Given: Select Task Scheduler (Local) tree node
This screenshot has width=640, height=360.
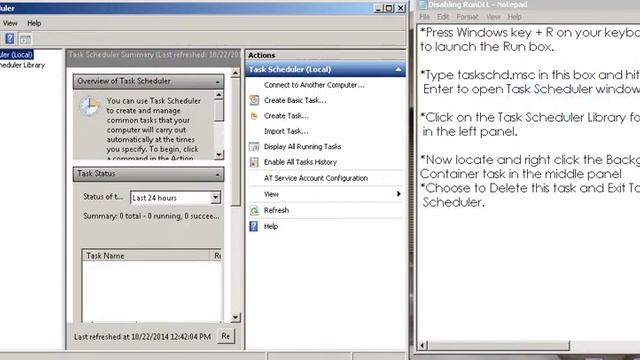Looking at the screenshot, I should click(16, 55).
